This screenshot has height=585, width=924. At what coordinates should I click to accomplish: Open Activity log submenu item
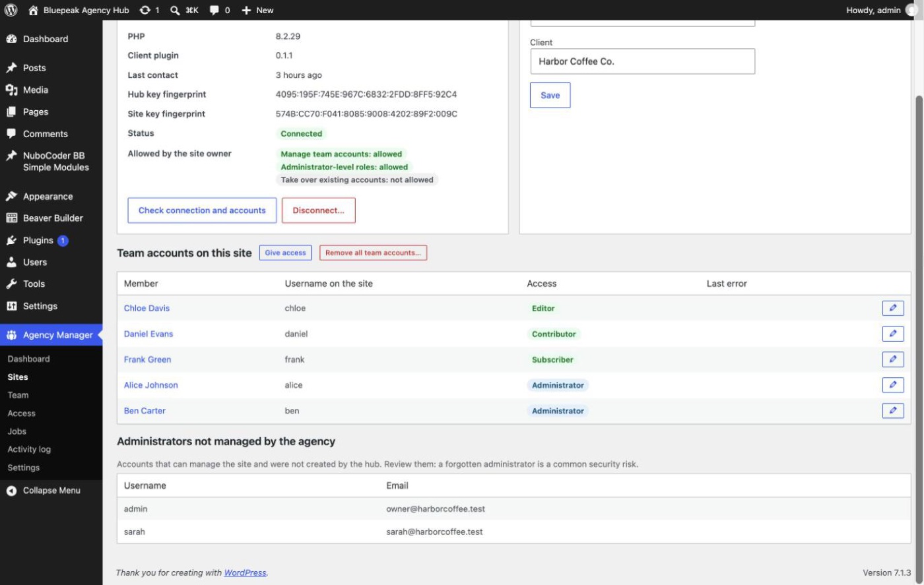point(29,449)
